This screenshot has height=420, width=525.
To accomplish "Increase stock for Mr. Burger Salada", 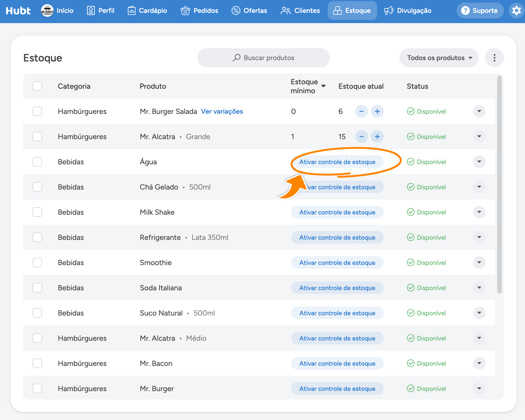I will coord(377,111).
